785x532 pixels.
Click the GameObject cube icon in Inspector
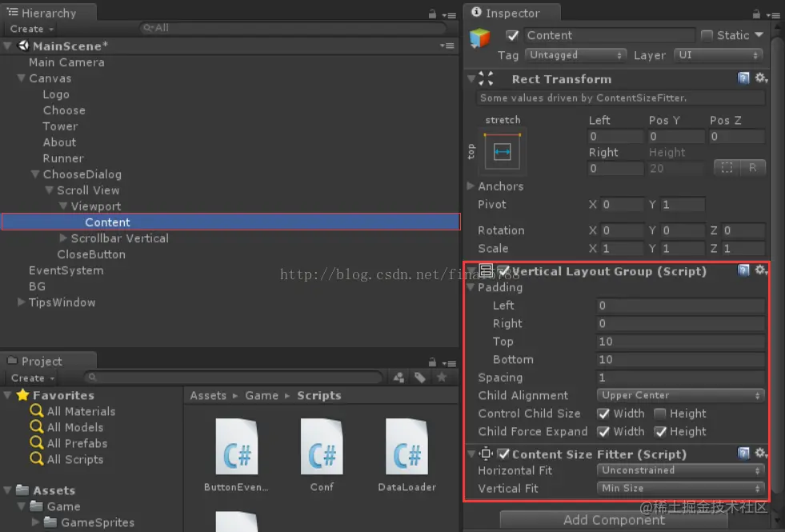[479, 38]
